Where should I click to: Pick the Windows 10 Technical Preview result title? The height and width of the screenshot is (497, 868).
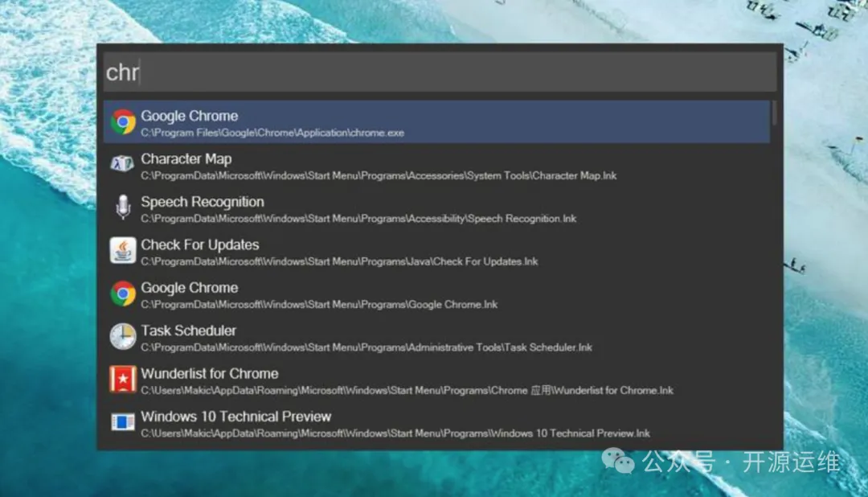tap(235, 417)
